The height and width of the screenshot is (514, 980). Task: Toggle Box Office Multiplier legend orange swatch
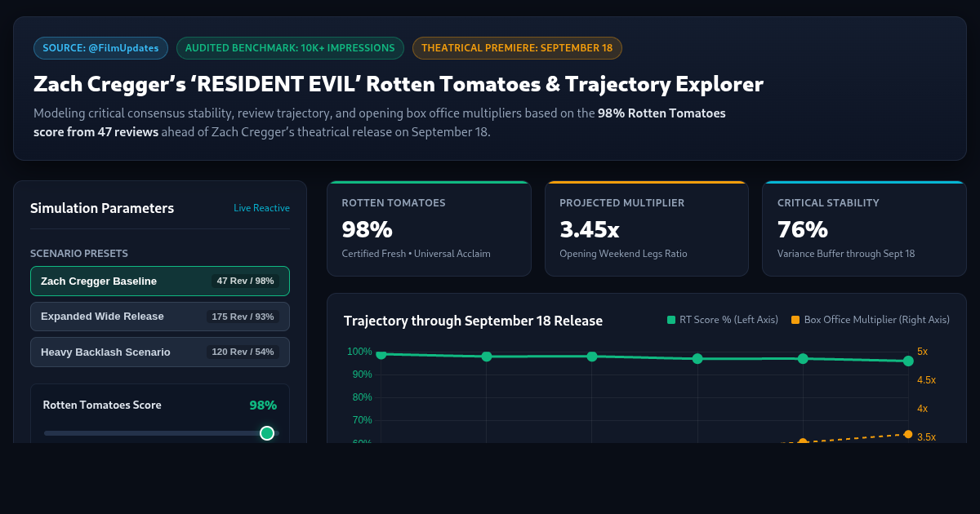[795, 320]
